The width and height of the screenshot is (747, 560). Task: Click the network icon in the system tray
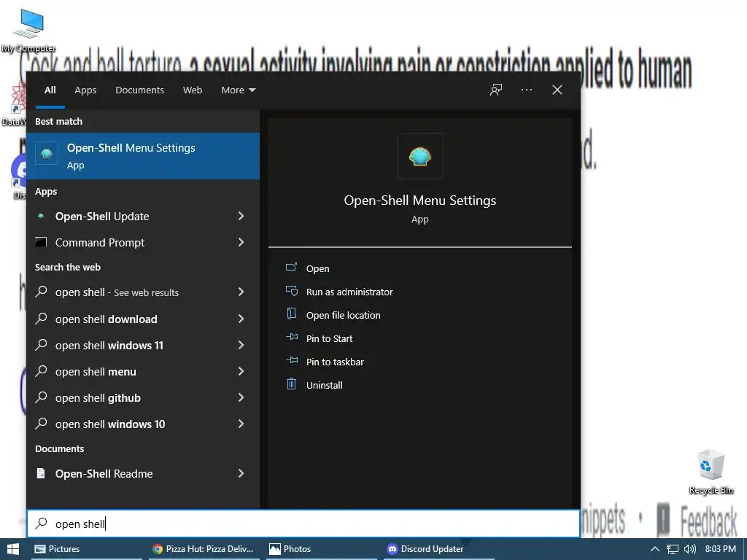pyautogui.click(x=672, y=549)
